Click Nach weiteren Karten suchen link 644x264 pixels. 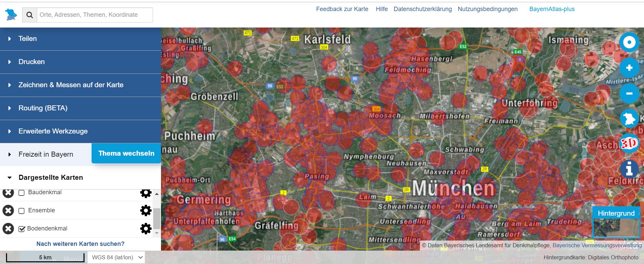[80, 244]
